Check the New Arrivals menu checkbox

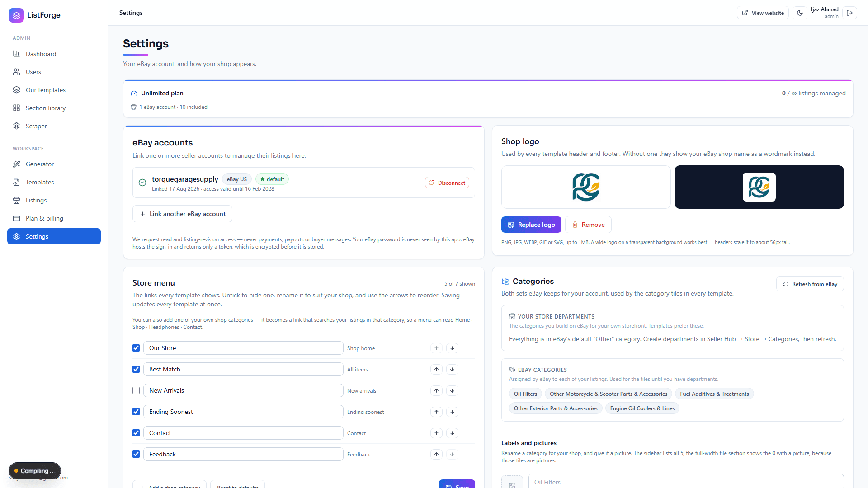(136, 390)
